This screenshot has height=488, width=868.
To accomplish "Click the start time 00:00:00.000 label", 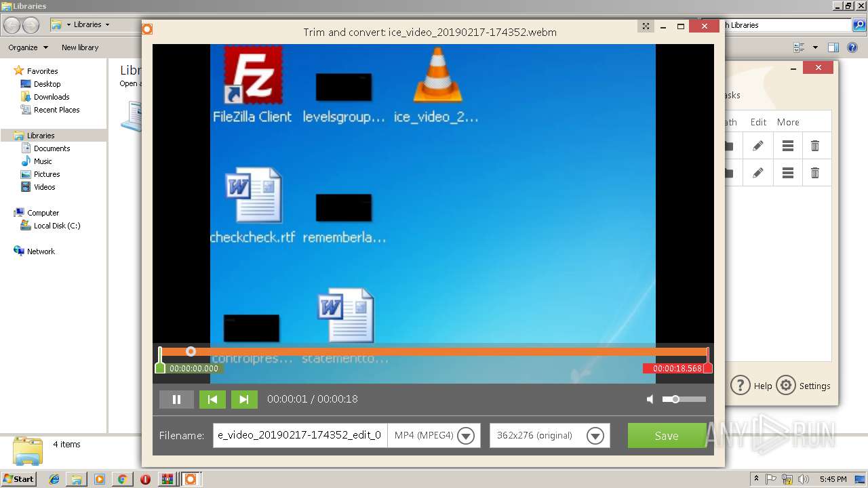I will 194,369.
